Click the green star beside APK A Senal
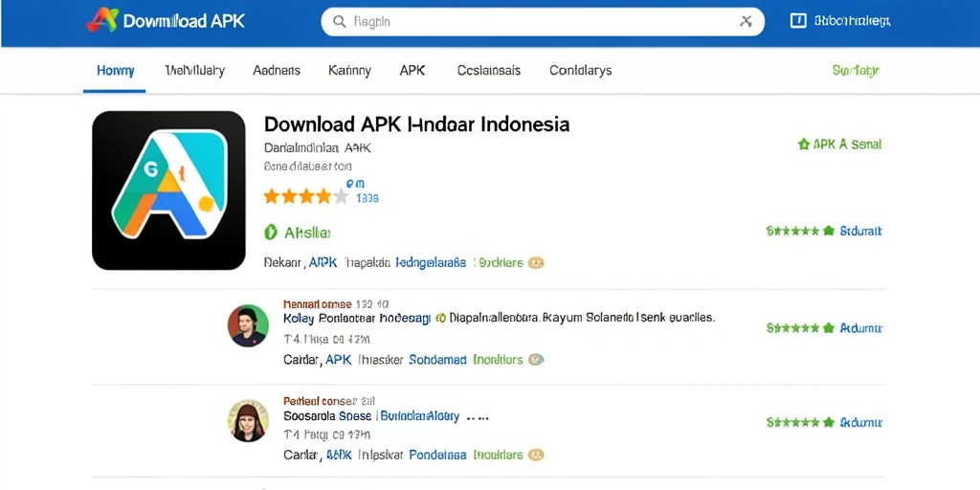 (804, 145)
